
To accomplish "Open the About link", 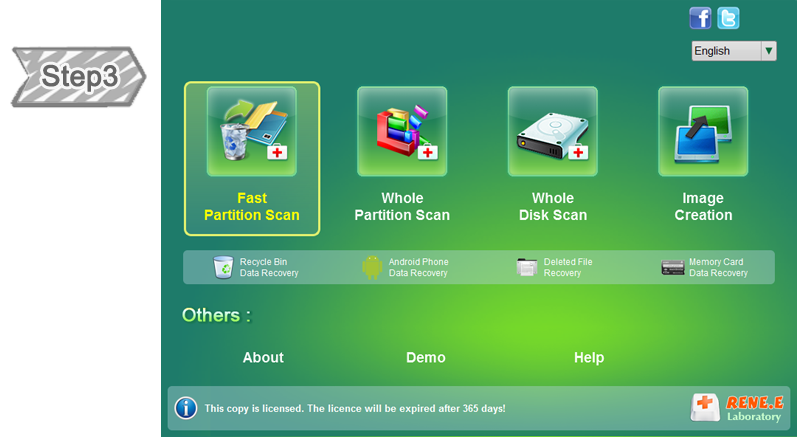I will coord(263,358).
